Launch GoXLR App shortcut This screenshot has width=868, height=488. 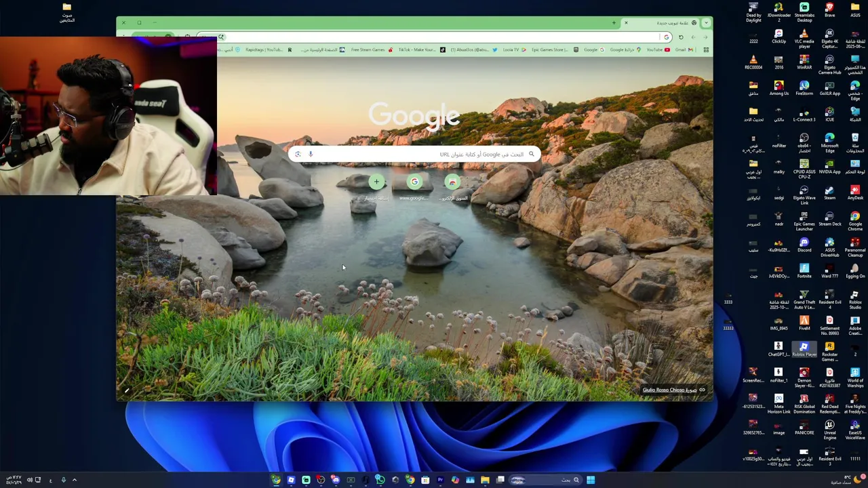(829, 89)
